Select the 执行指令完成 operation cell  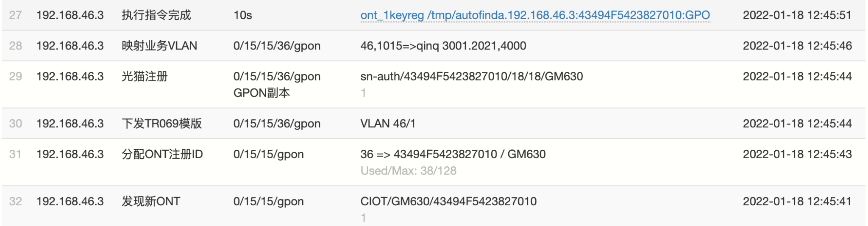(156, 15)
